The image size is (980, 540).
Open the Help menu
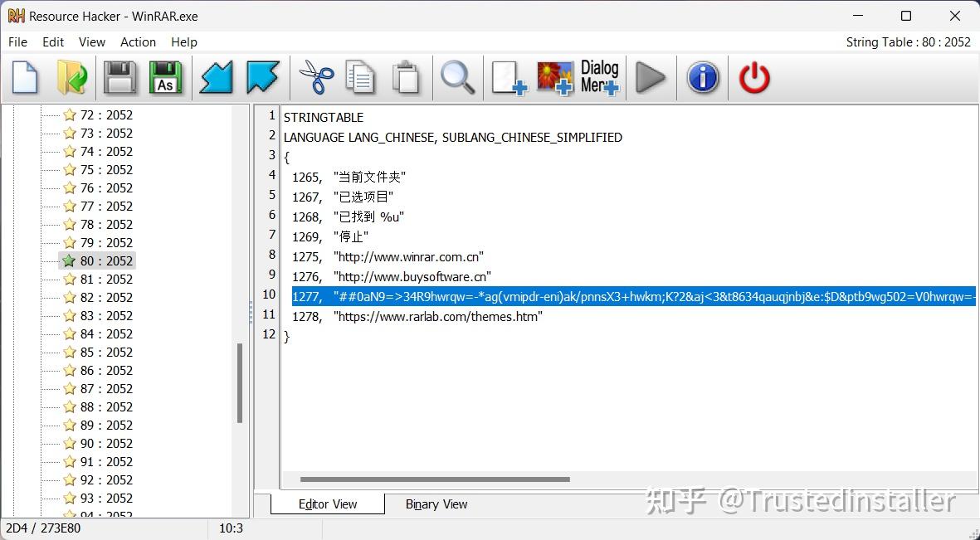(x=183, y=41)
